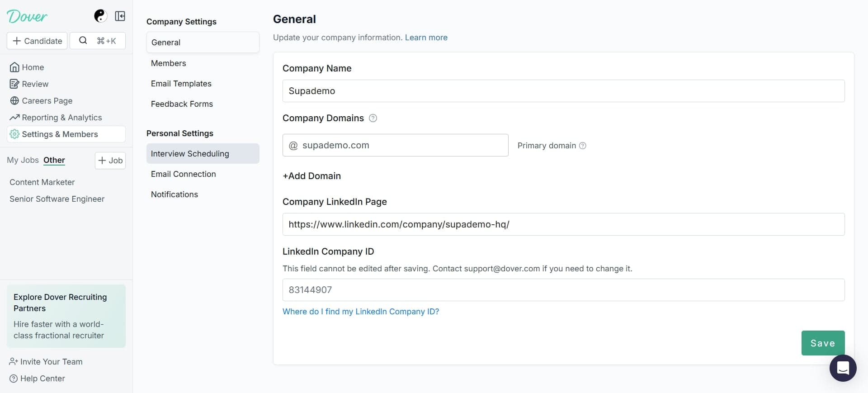Open Notifications settings
The width and height of the screenshot is (868, 393).
203,194
